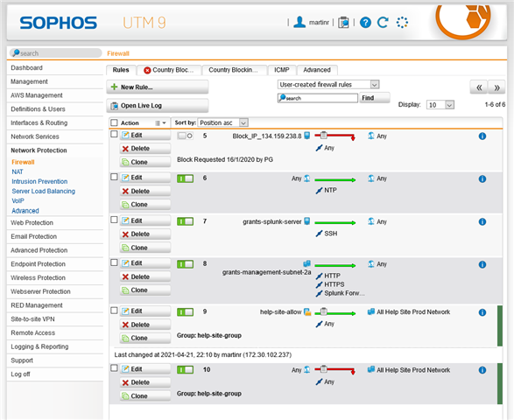Click the dotted circle activity spinner icon
Image resolution: width=514 pixels, height=420 pixels.
pyautogui.click(x=402, y=23)
